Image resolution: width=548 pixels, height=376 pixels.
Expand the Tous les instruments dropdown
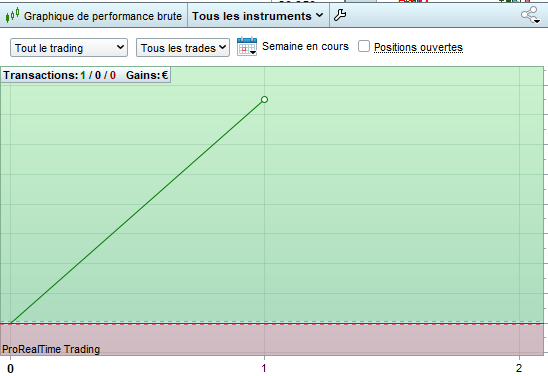257,16
